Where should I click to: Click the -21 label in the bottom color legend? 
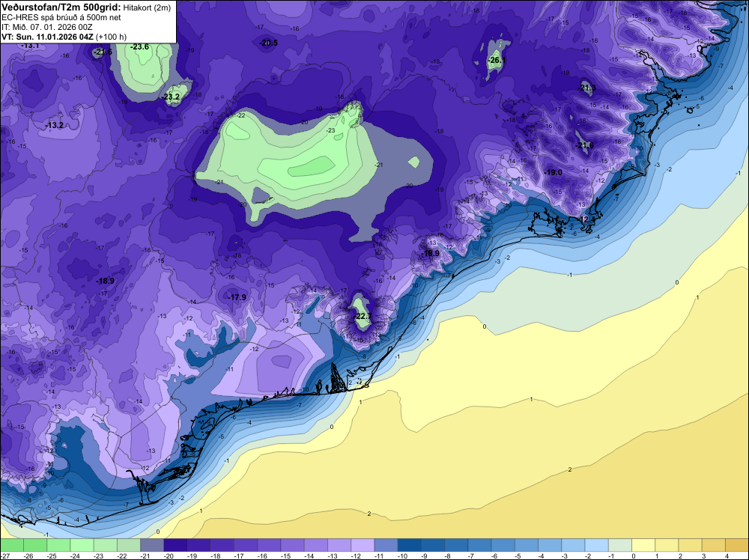(x=145, y=556)
